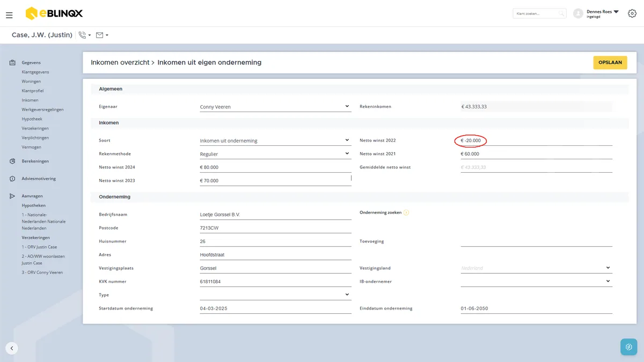Go back to Inkomen overzicht breadcrumb
644x362 pixels.
(x=119, y=62)
